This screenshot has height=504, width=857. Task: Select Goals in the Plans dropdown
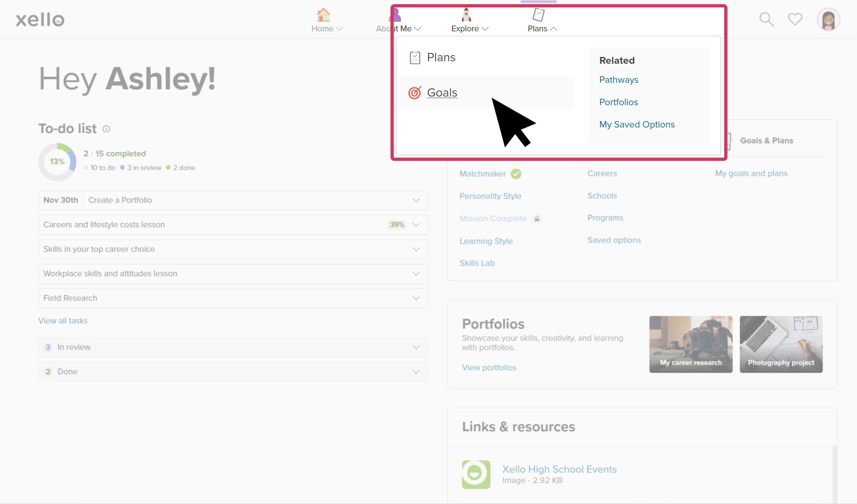[442, 93]
